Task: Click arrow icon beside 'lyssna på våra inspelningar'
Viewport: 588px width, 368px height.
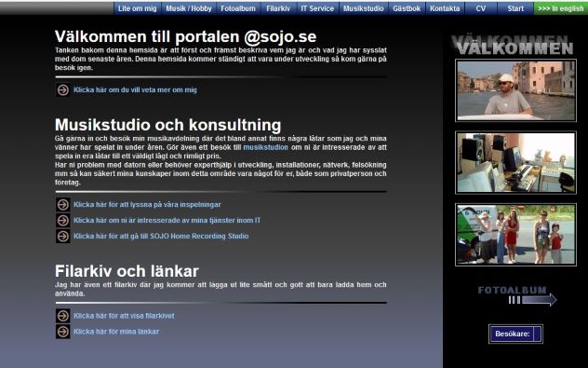Action: (x=63, y=205)
